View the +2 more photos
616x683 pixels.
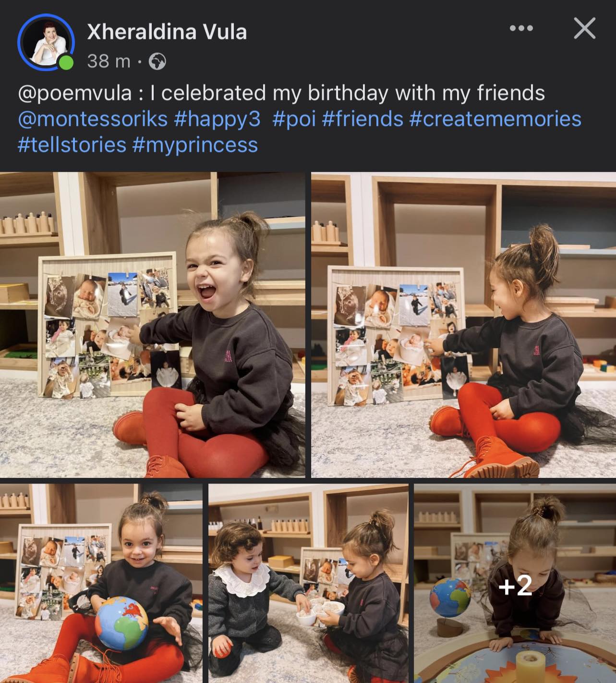click(515, 584)
